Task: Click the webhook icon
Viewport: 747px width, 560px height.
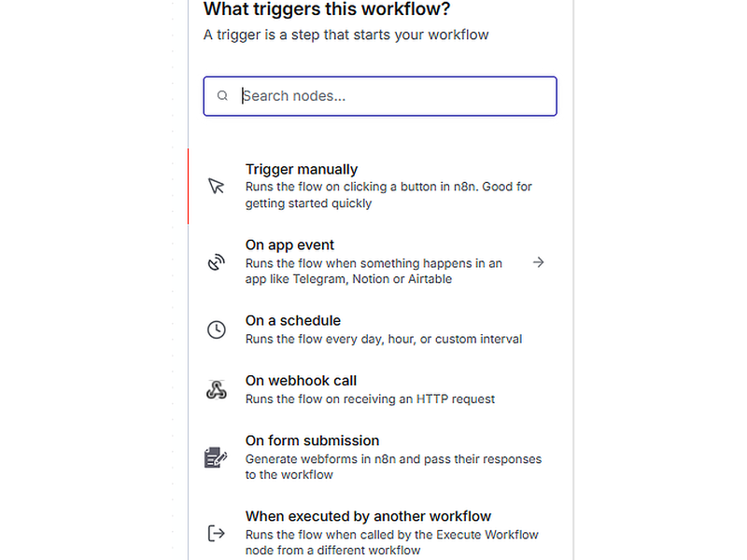Action: point(217,389)
